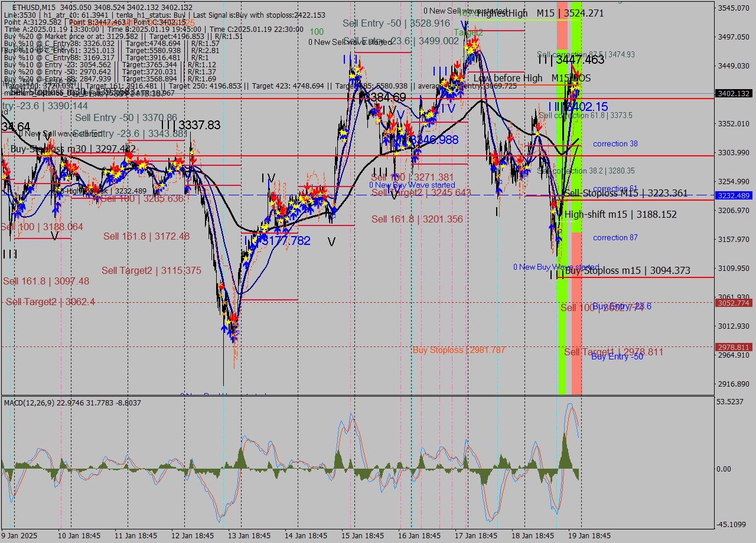The image size is (756, 543).
Task: Click the 'correction 38' text label
Action: [615, 144]
